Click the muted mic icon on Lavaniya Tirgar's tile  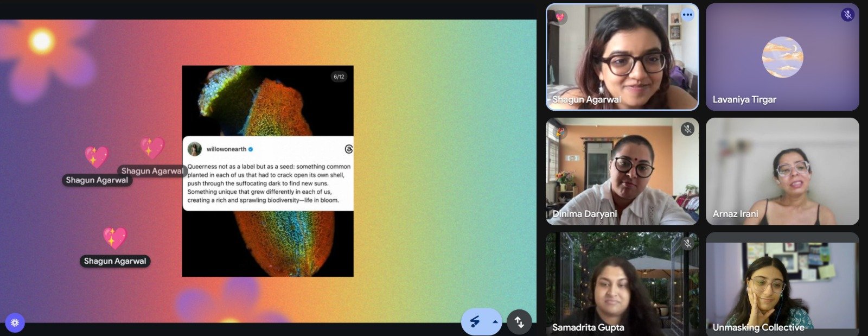pyautogui.click(x=847, y=15)
